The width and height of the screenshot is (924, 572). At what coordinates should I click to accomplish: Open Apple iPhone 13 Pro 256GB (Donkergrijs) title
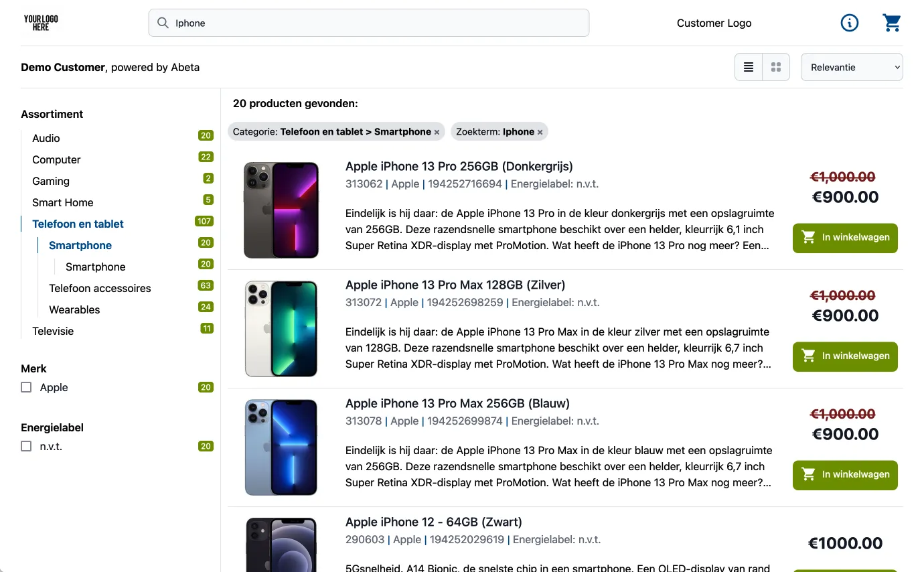459,167
